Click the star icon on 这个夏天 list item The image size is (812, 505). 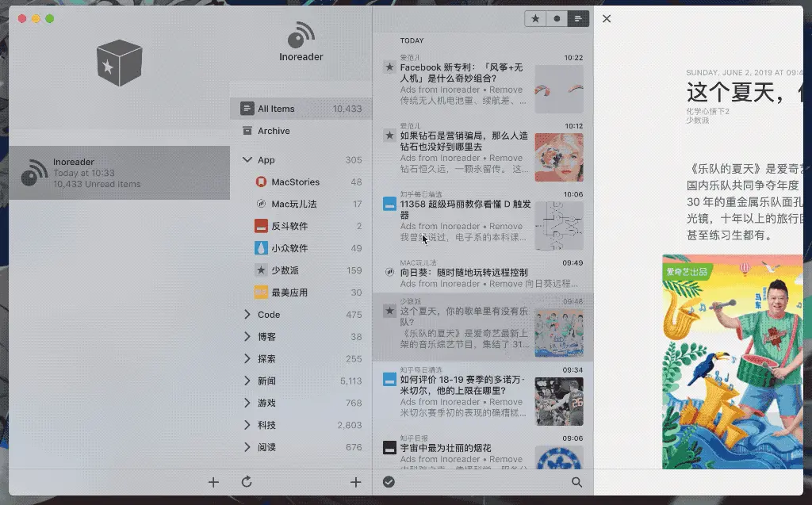pos(389,311)
